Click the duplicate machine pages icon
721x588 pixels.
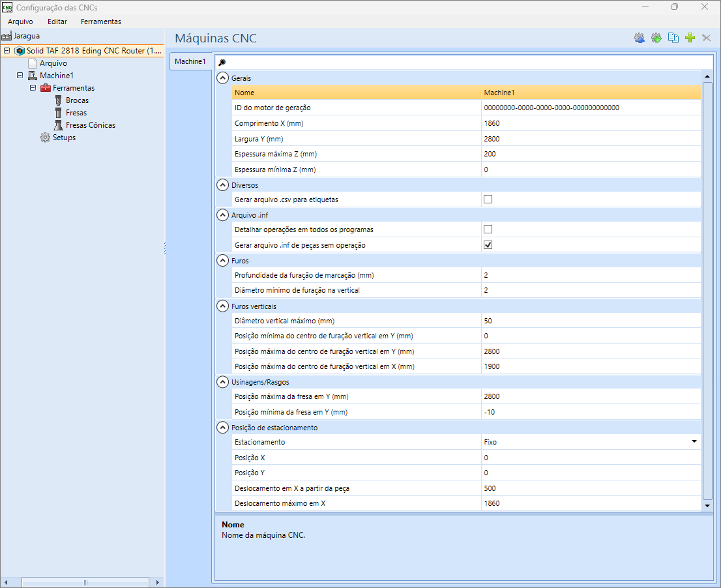pyautogui.click(x=673, y=38)
